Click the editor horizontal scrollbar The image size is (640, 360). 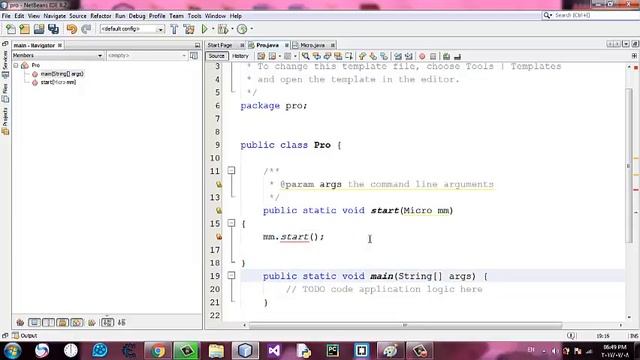click(405, 325)
